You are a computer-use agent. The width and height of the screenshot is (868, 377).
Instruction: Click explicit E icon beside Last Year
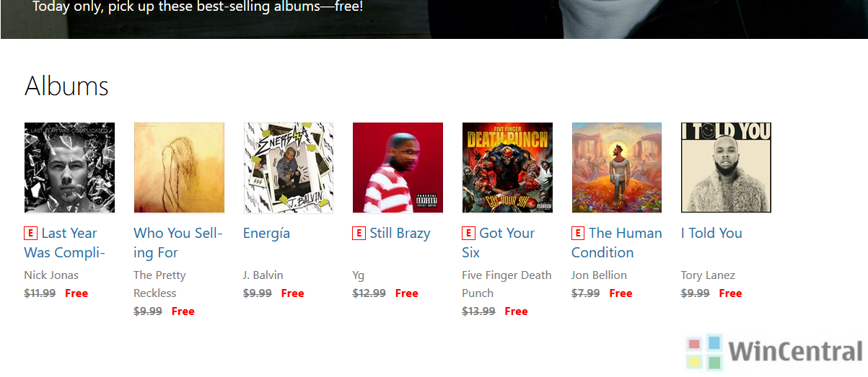coord(30,233)
